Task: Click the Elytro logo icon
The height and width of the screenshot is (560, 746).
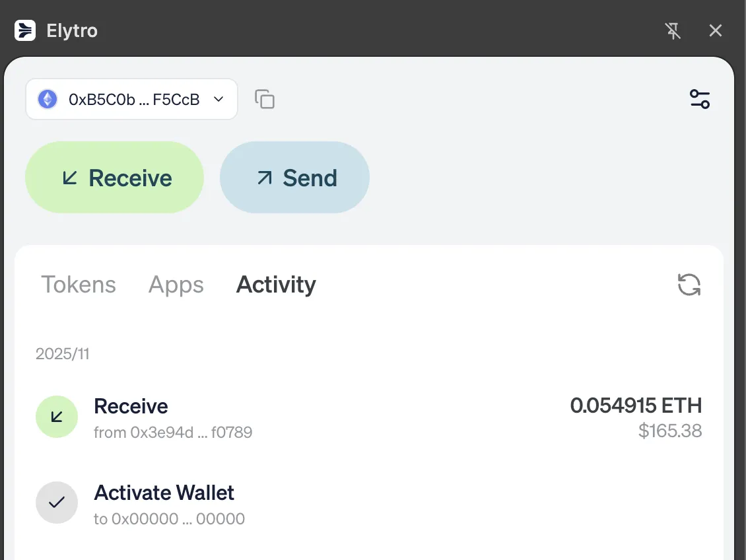Action: [24, 30]
